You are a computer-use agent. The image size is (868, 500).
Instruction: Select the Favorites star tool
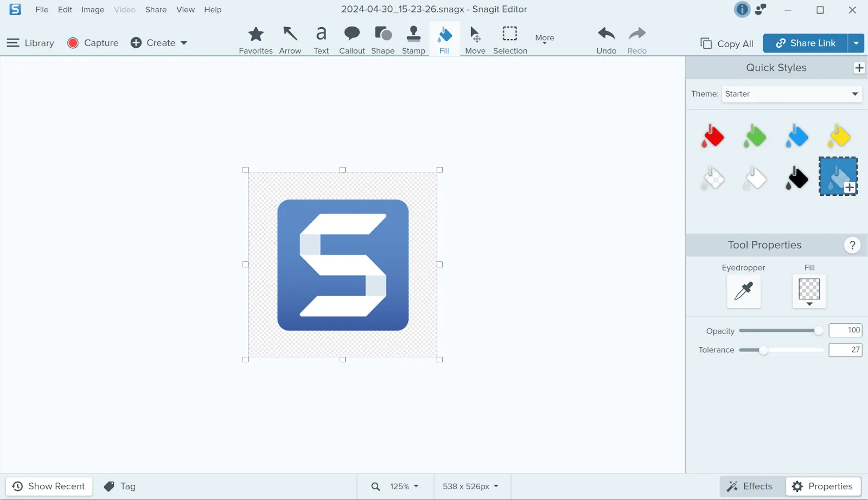256,40
